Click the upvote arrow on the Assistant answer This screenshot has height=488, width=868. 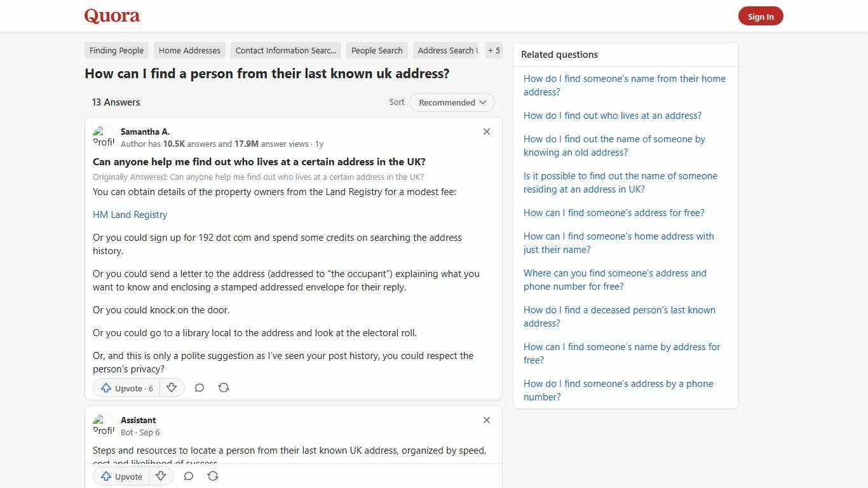coord(120,476)
